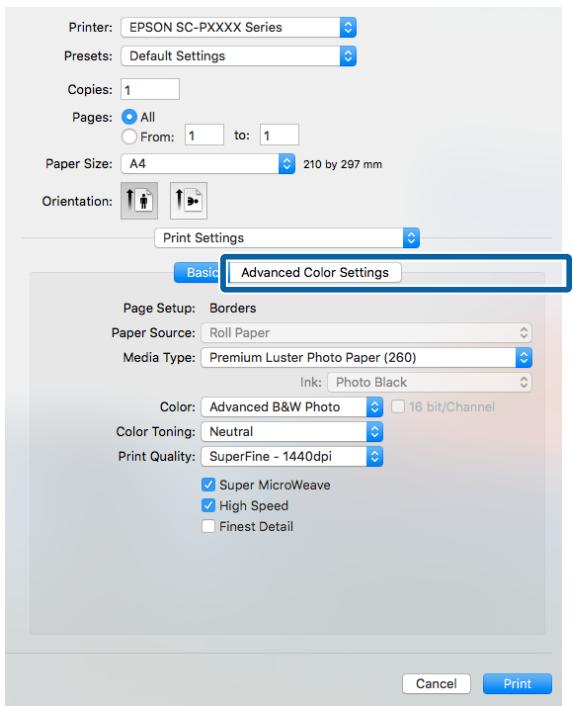This screenshot has width=573, height=707.
Task: Change the Media Type dropdown
Action: [x=366, y=358]
